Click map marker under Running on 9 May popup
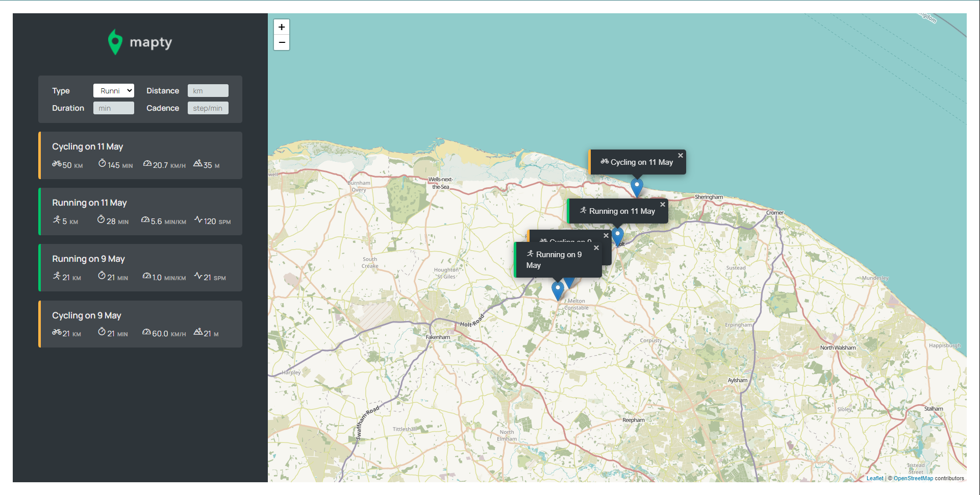The width and height of the screenshot is (980, 495). (x=558, y=291)
